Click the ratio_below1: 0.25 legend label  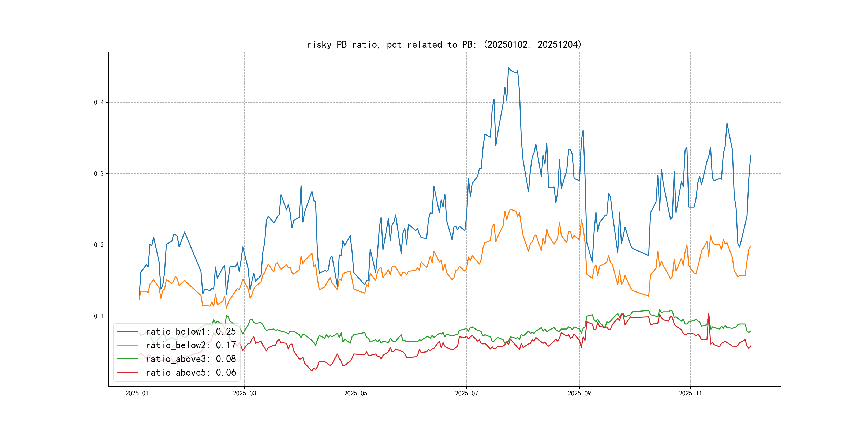point(191,332)
